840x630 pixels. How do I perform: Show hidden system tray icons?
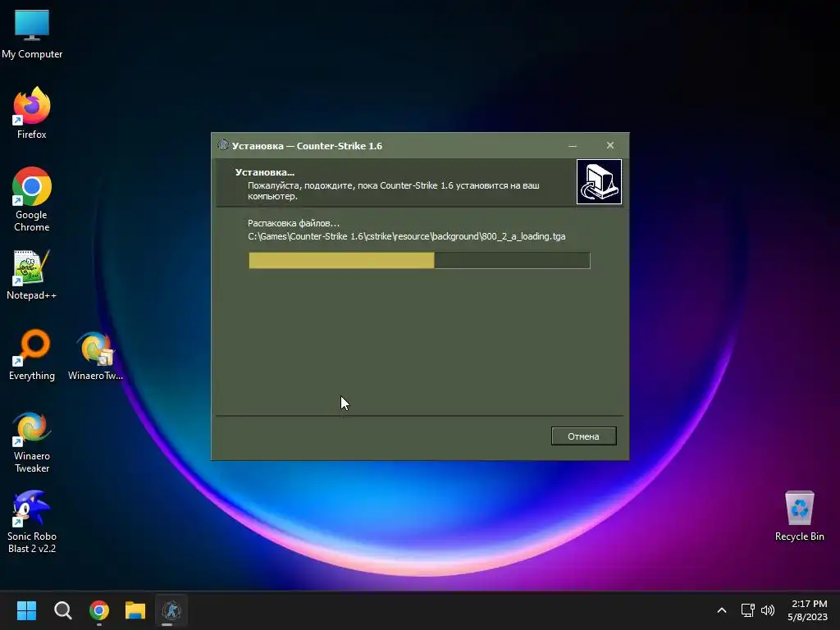(x=722, y=610)
